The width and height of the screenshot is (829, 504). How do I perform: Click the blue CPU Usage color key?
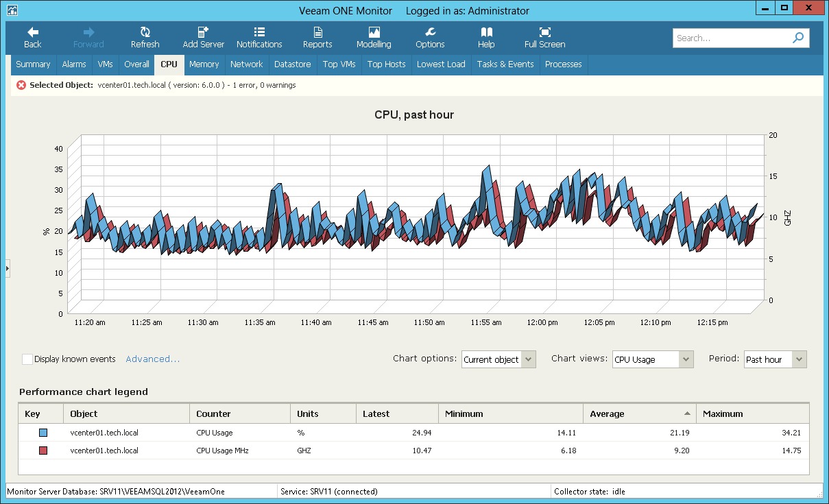pyautogui.click(x=43, y=433)
